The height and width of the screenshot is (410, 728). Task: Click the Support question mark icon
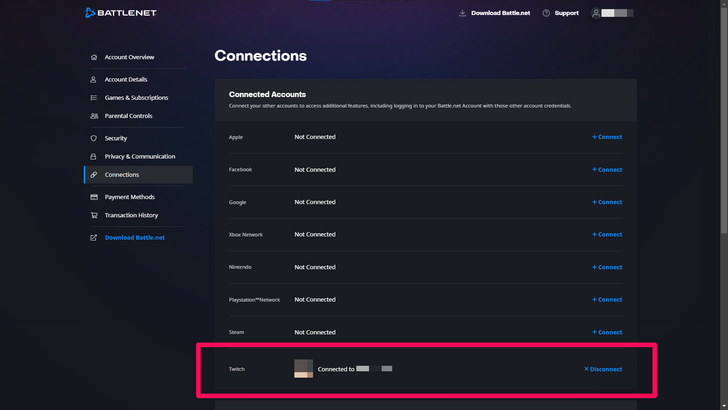coord(546,13)
